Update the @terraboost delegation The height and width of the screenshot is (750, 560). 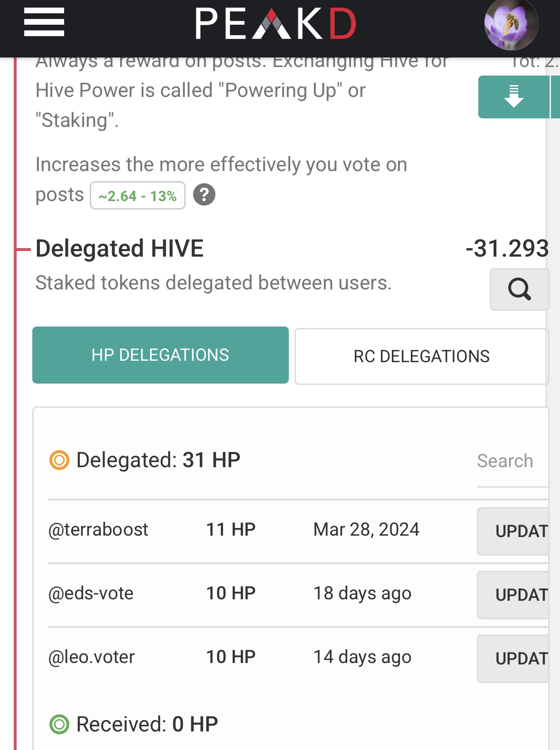(513, 531)
